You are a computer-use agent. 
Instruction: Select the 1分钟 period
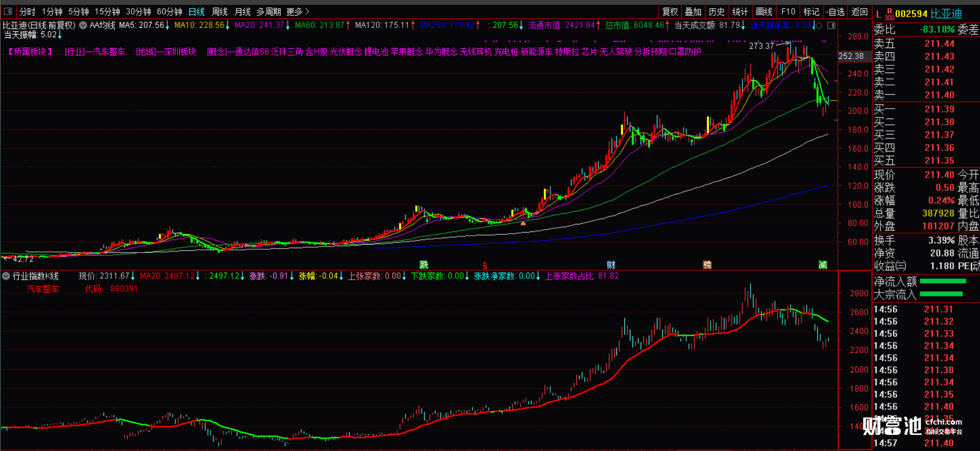click(x=52, y=11)
